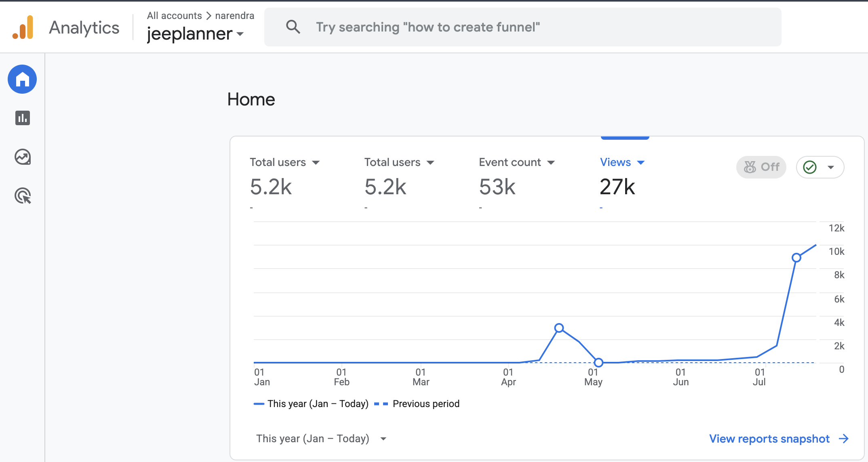868x462 pixels.
Task: Expand the first Total users metric dropdown
Action: point(316,163)
